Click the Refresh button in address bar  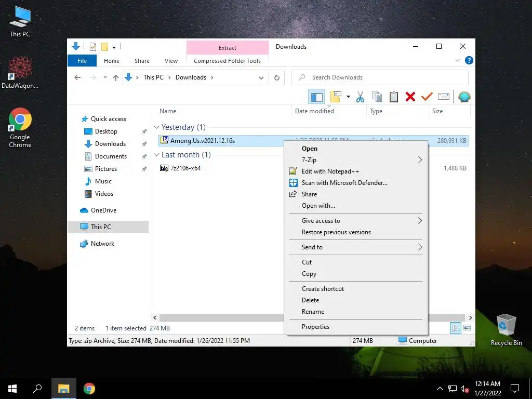tap(277, 77)
